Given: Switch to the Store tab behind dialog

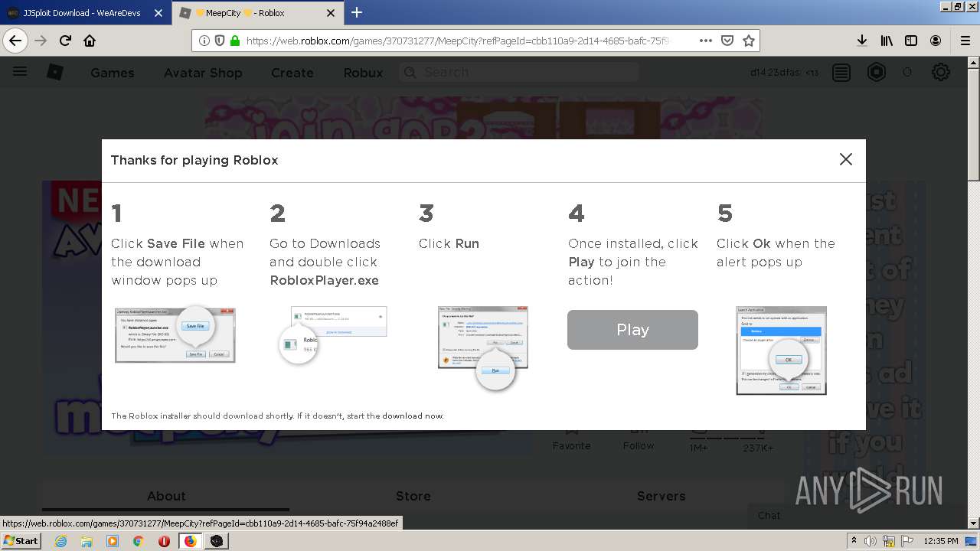Looking at the screenshot, I should (x=413, y=496).
